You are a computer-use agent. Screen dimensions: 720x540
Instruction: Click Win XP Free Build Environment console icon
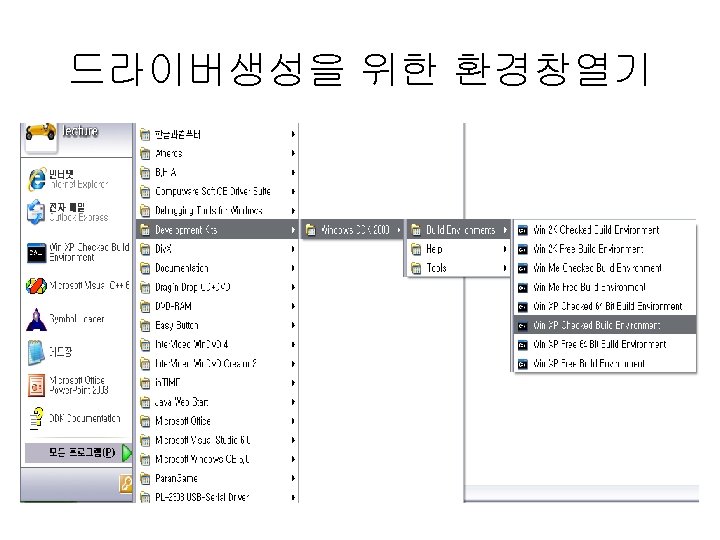[x=523, y=364]
